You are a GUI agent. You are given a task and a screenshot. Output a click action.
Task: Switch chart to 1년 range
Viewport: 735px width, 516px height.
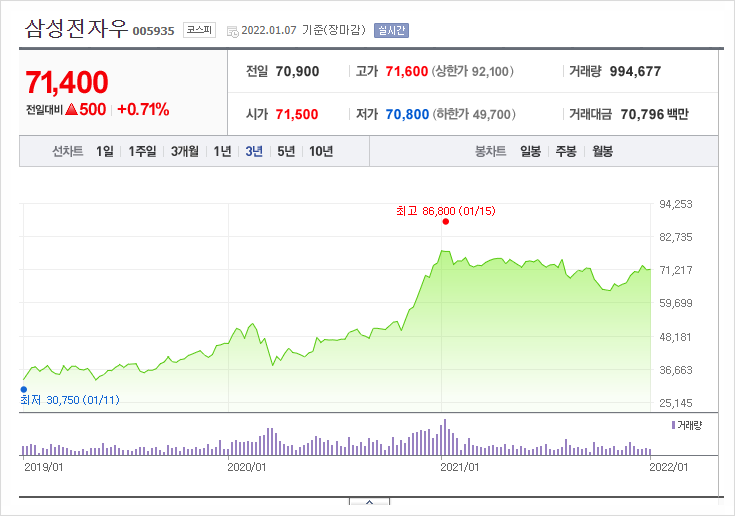(222, 151)
